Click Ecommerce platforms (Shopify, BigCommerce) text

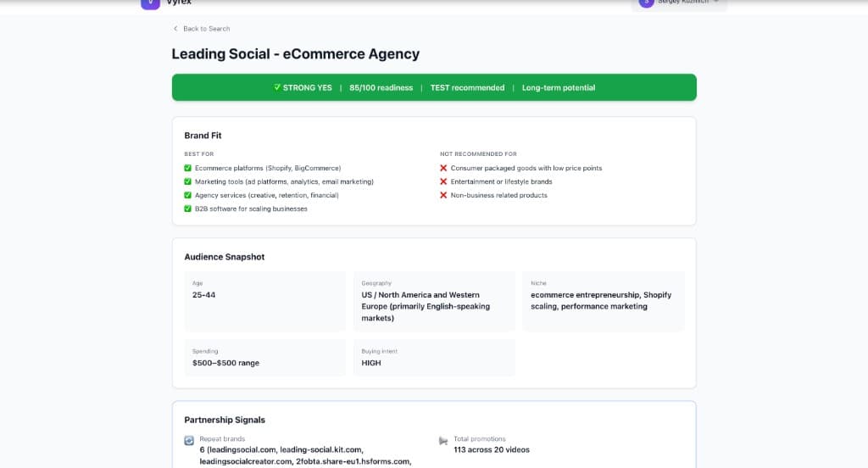click(268, 168)
